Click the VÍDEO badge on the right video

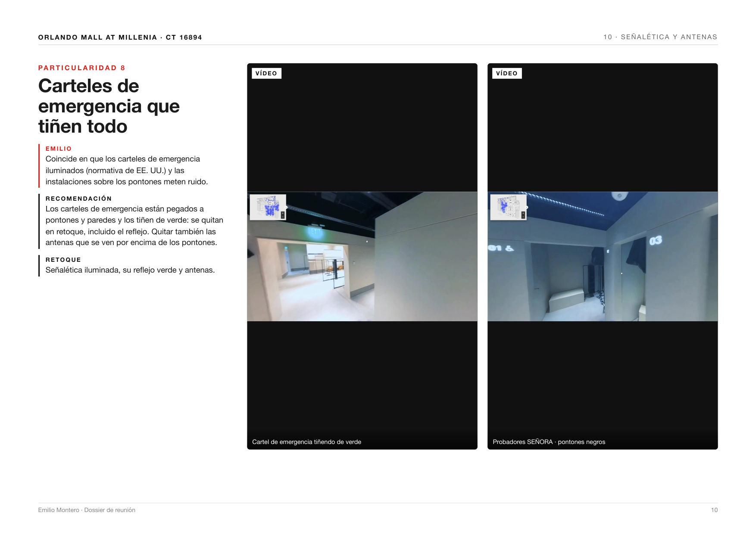[x=507, y=73]
